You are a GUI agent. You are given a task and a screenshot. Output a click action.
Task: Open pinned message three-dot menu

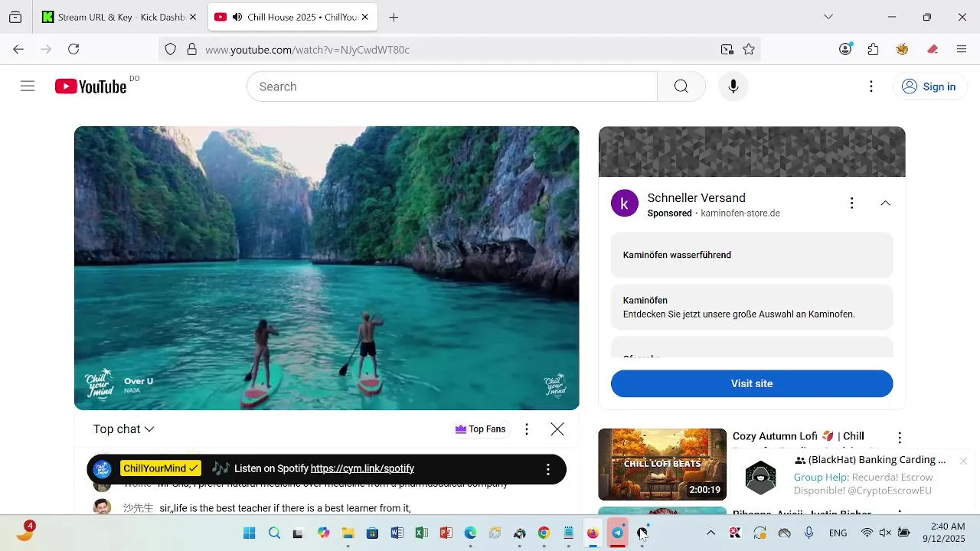coord(548,469)
